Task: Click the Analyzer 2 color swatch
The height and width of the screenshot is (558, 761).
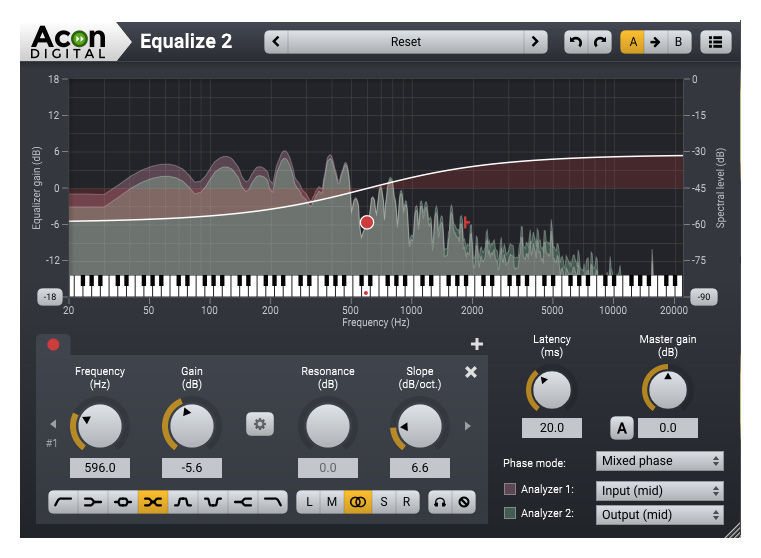Action: (510, 513)
